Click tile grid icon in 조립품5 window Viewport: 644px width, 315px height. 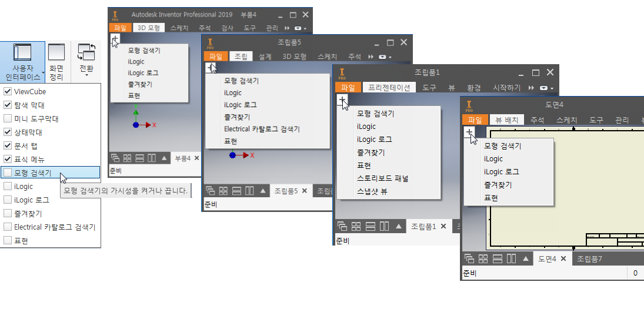point(223,191)
